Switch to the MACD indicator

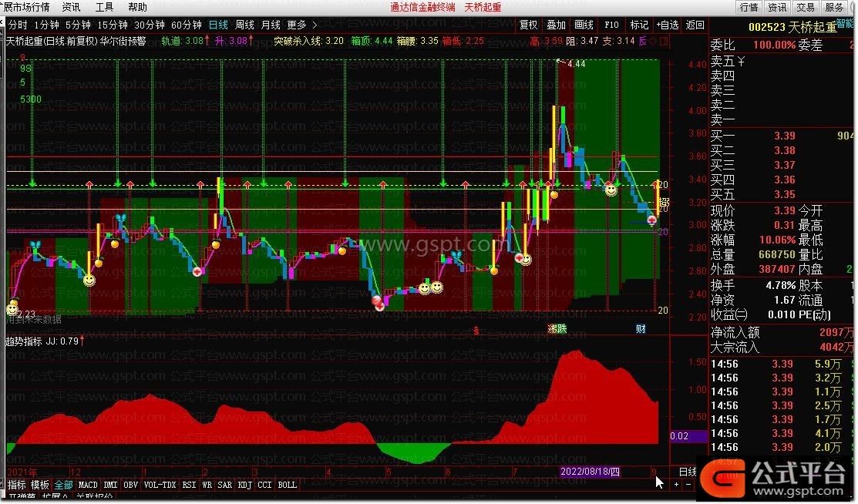(88, 485)
